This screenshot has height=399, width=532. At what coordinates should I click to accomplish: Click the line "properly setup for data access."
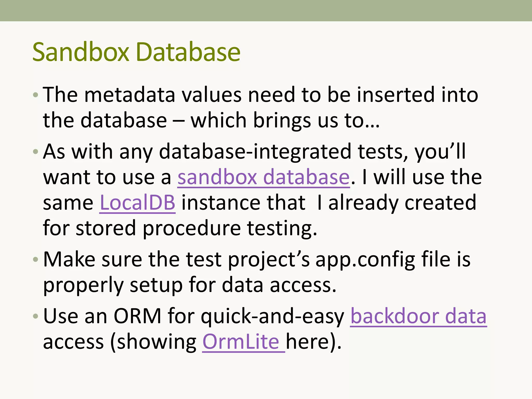190,285
